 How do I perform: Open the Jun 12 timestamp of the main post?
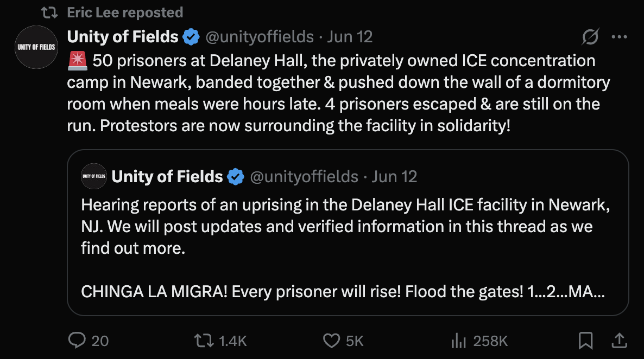350,37
